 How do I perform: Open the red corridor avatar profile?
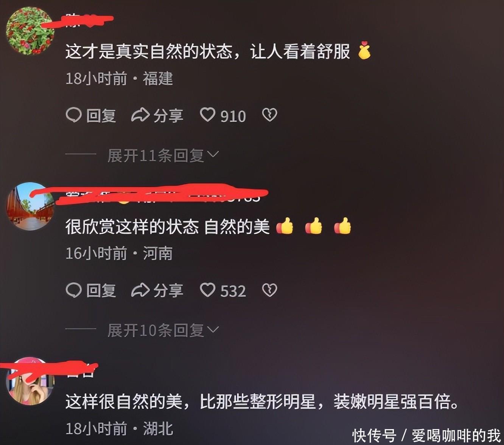[31, 206]
